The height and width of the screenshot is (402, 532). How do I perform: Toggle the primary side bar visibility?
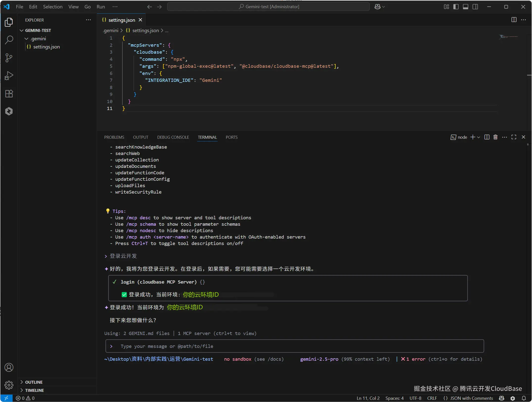(456, 7)
